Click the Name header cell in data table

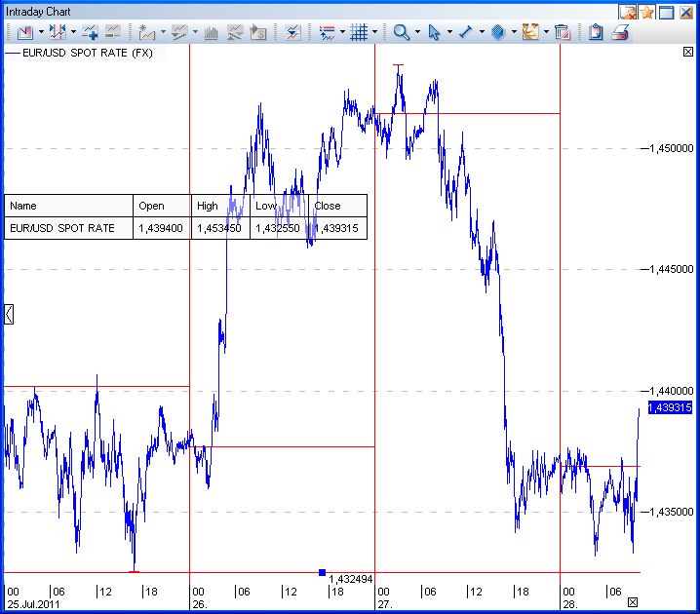[x=68, y=206]
